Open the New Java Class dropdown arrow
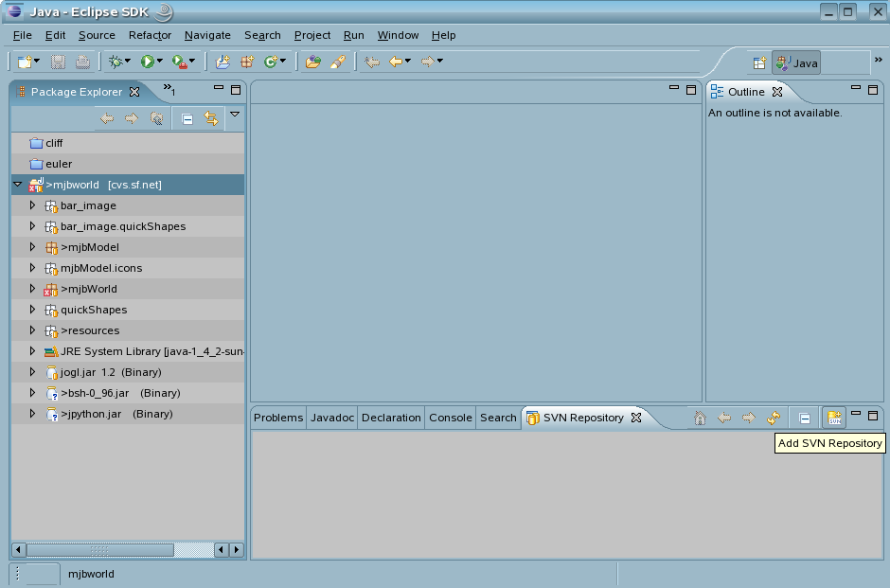The image size is (890, 588). point(283,61)
